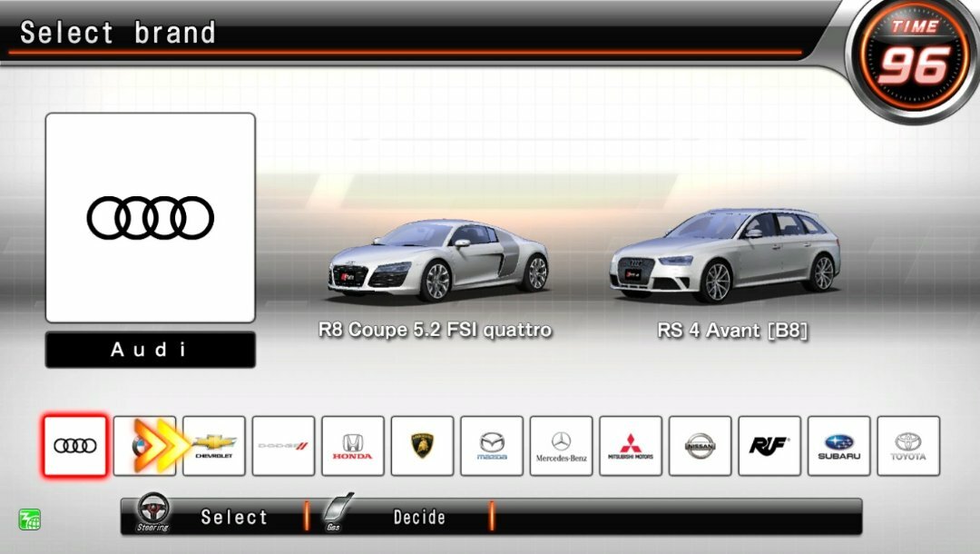Click the Nissan brand tile
This screenshot has height=554, width=980.
click(x=701, y=446)
